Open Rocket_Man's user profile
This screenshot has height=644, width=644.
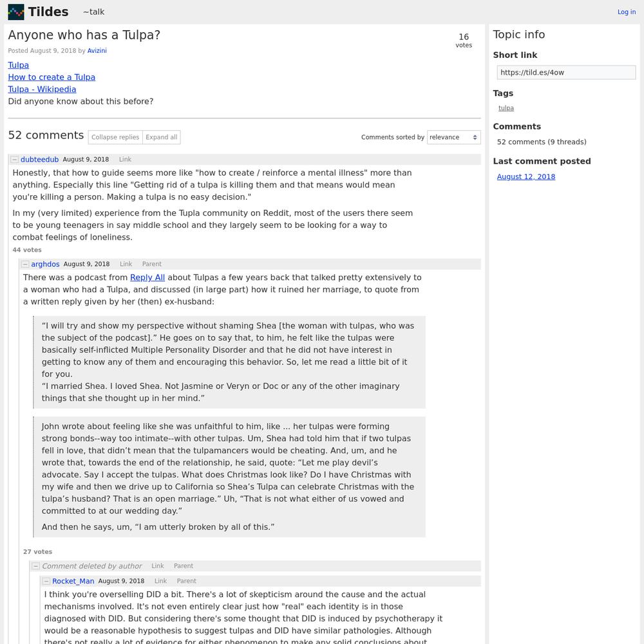[x=73, y=581]
